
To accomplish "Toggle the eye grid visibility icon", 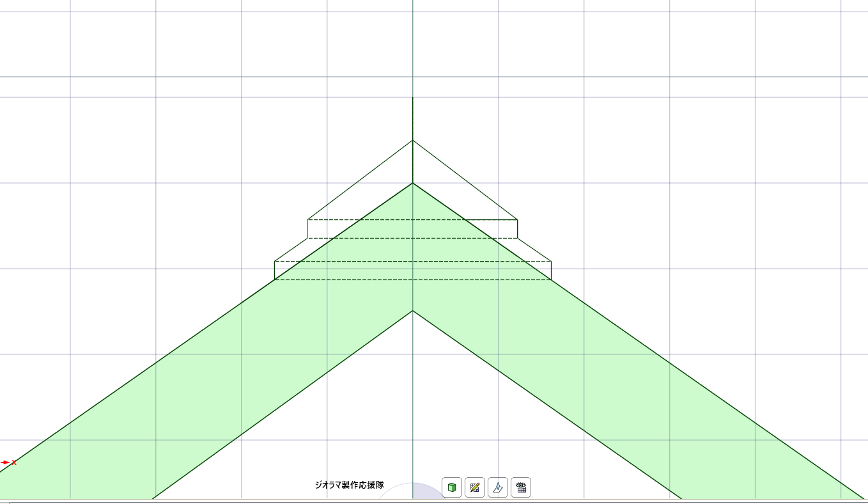I will 521,487.
